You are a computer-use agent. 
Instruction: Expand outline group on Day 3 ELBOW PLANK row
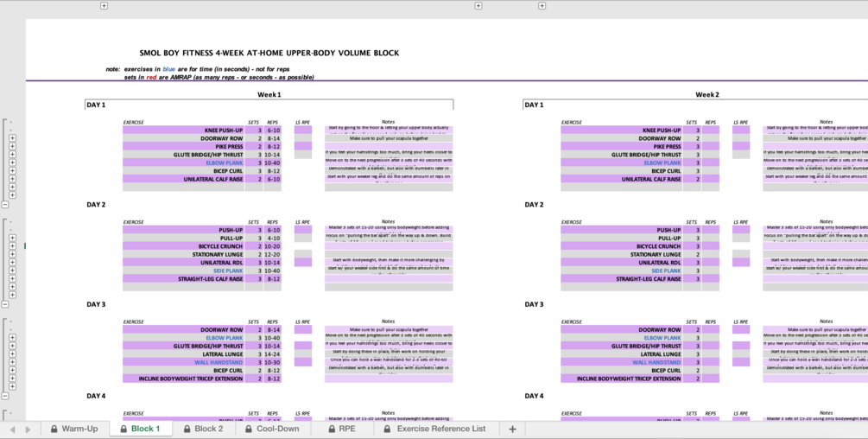(12, 337)
